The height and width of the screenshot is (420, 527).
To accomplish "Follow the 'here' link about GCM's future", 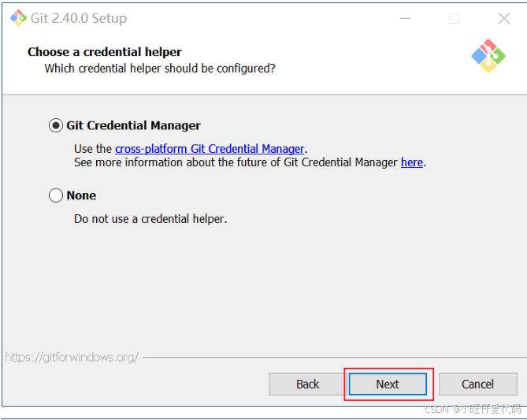I will (412, 162).
